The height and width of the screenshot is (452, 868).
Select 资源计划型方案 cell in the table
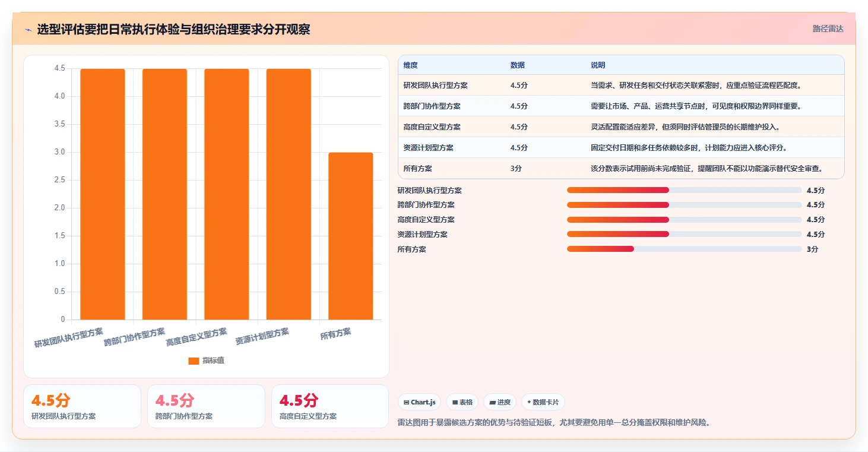pos(428,148)
